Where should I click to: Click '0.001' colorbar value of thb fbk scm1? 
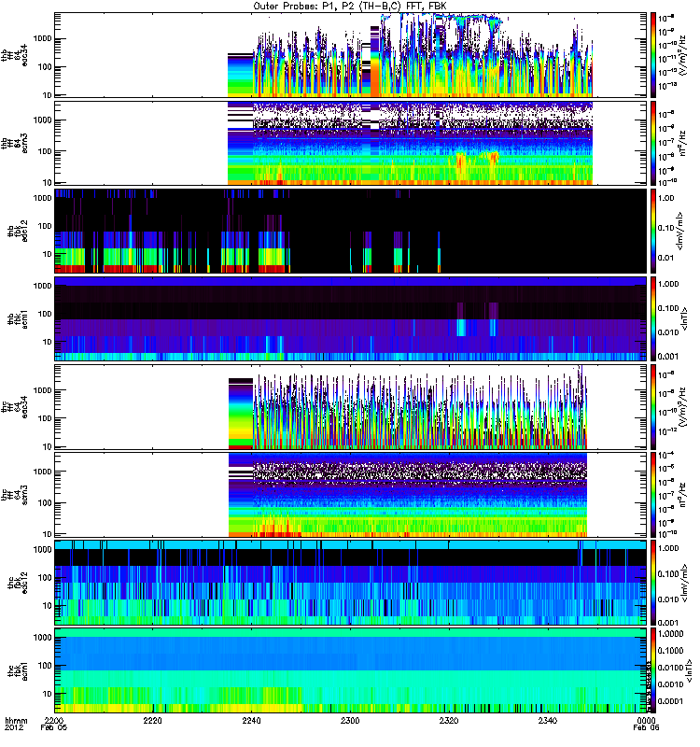pyautogui.click(x=668, y=357)
